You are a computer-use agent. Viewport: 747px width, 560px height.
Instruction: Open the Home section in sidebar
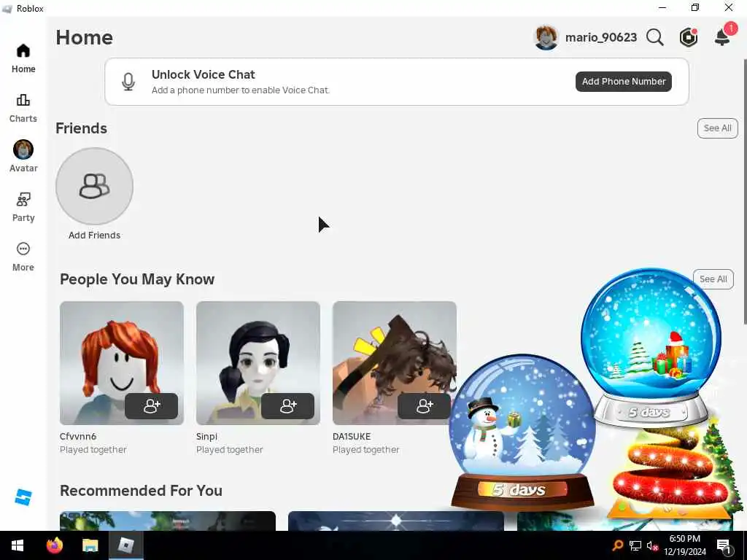(x=23, y=58)
